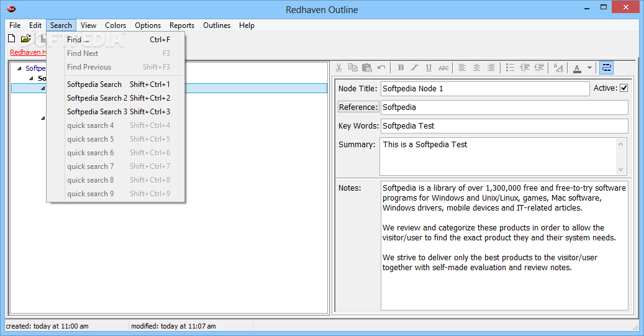This screenshot has height=336, width=644.
Task: Open the File menu
Action: click(x=15, y=25)
